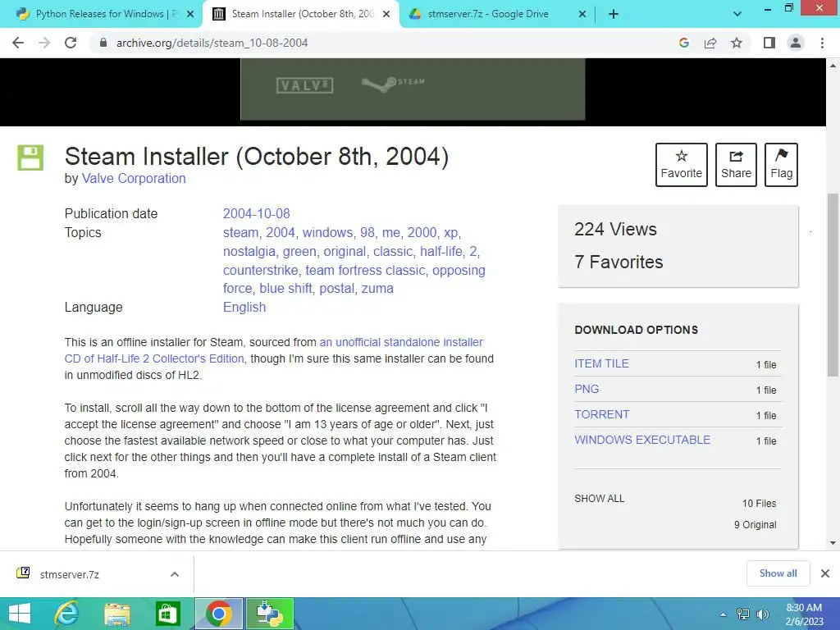
Task: Switch to stmserver.7z Google Drive tab
Action: 487,14
